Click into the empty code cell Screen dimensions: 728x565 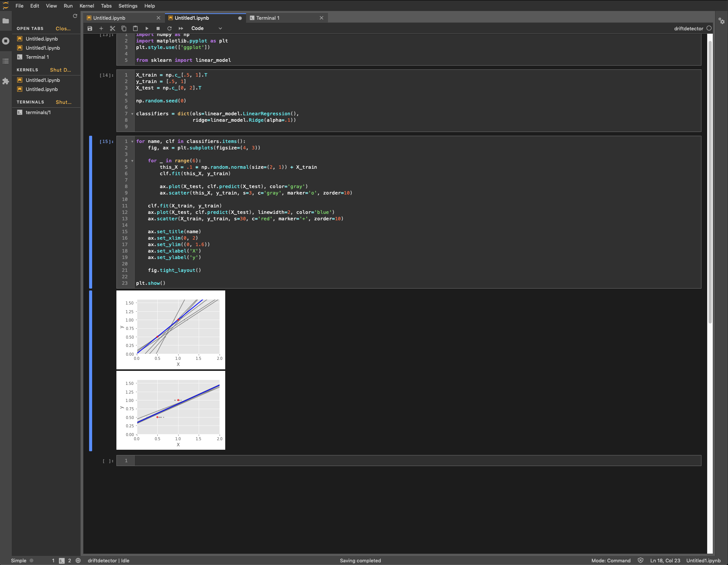click(417, 461)
